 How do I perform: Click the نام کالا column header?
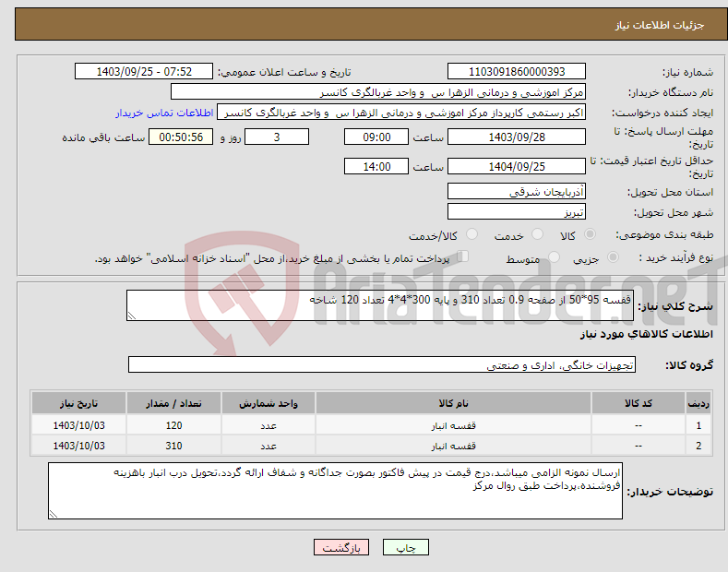(x=453, y=403)
